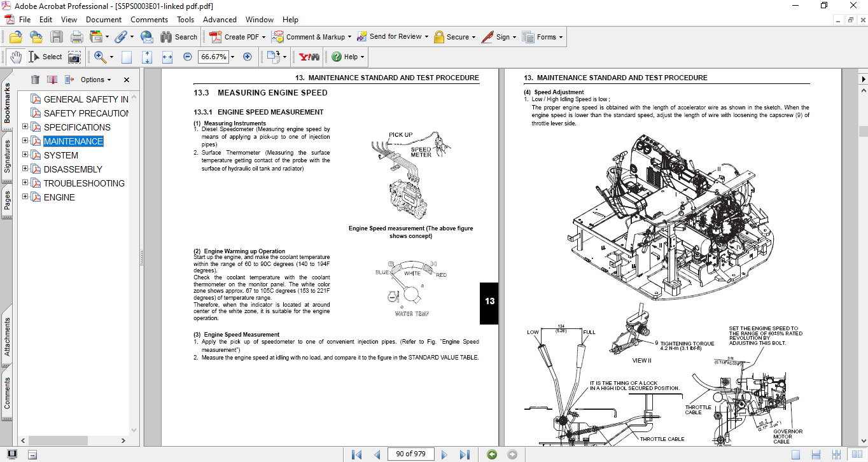This screenshot has height=462, width=868.
Task: Open the Advanced menu
Action: click(x=220, y=20)
